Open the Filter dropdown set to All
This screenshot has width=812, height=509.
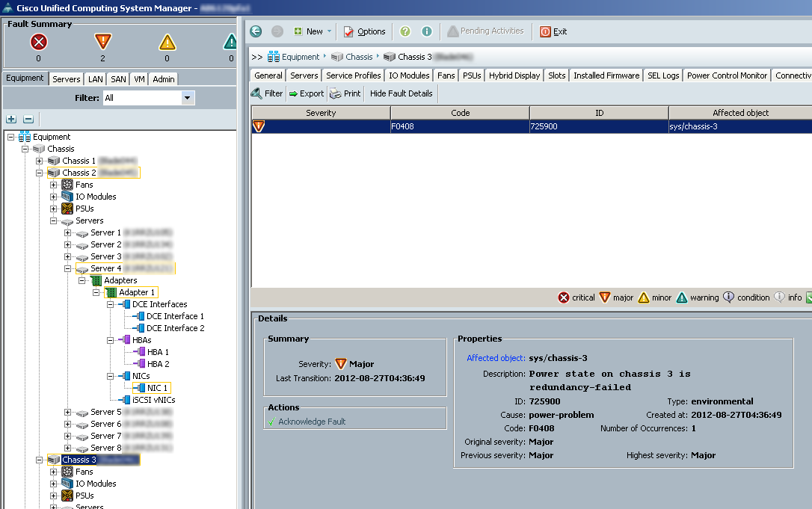pos(187,98)
